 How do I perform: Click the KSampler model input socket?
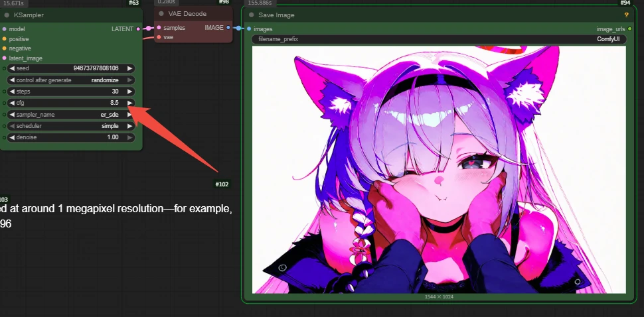click(4, 29)
